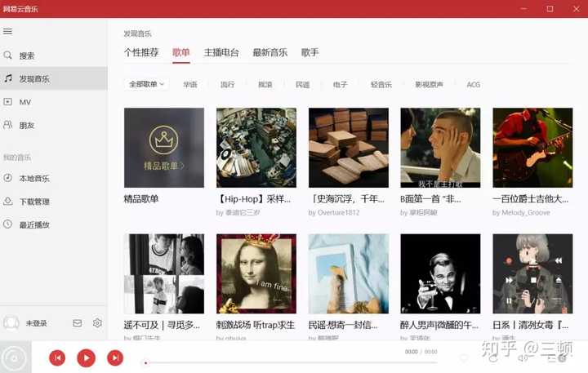
Task: Open the MV section icon
Action: (7, 101)
